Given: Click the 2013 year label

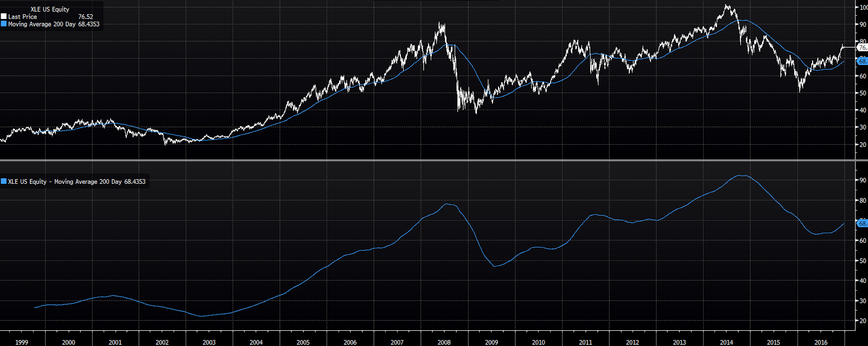Looking at the screenshot, I should click(x=679, y=342).
